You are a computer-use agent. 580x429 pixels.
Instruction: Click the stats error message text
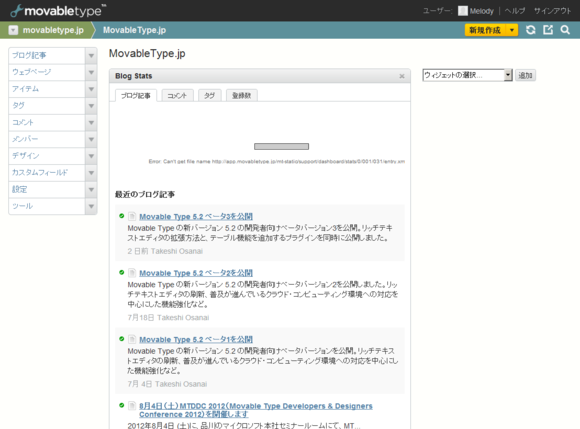277,162
